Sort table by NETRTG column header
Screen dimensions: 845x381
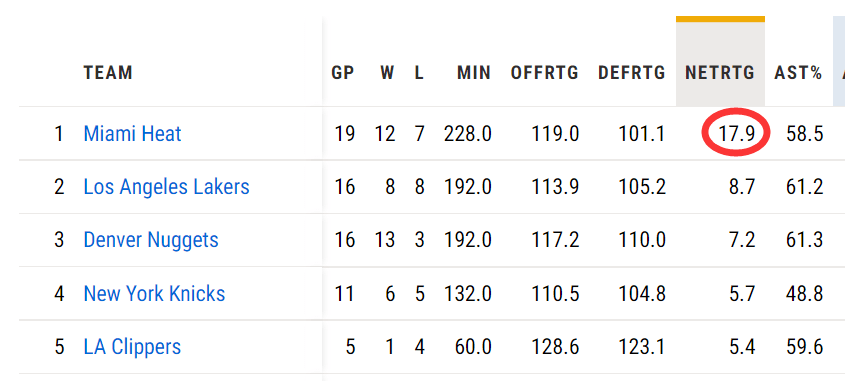(x=720, y=73)
